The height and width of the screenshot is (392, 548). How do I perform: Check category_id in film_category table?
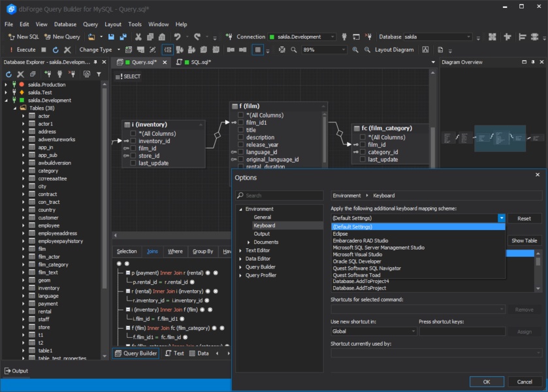[x=363, y=152]
